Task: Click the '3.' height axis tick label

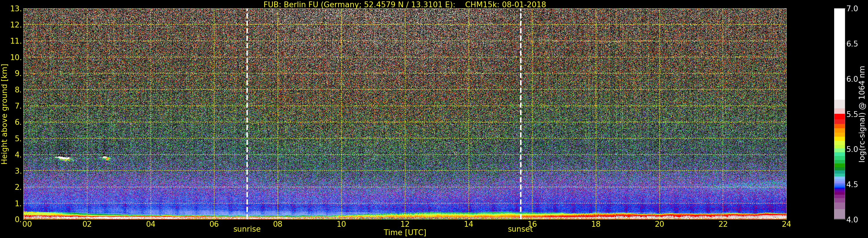Action: click(x=18, y=171)
